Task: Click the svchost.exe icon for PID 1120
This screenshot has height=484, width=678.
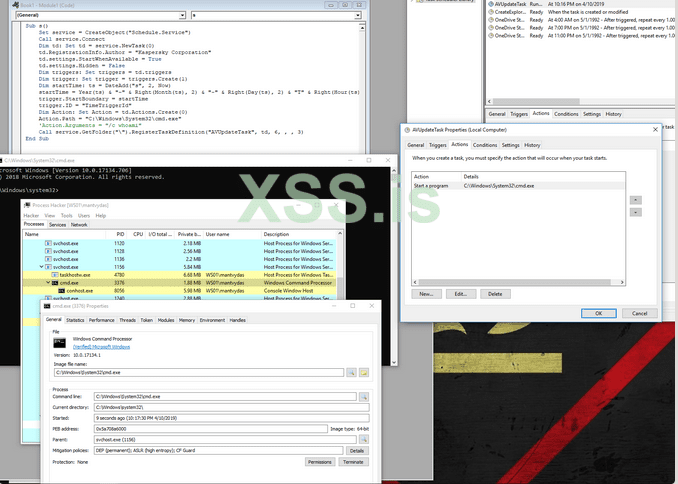Action: coord(48,244)
